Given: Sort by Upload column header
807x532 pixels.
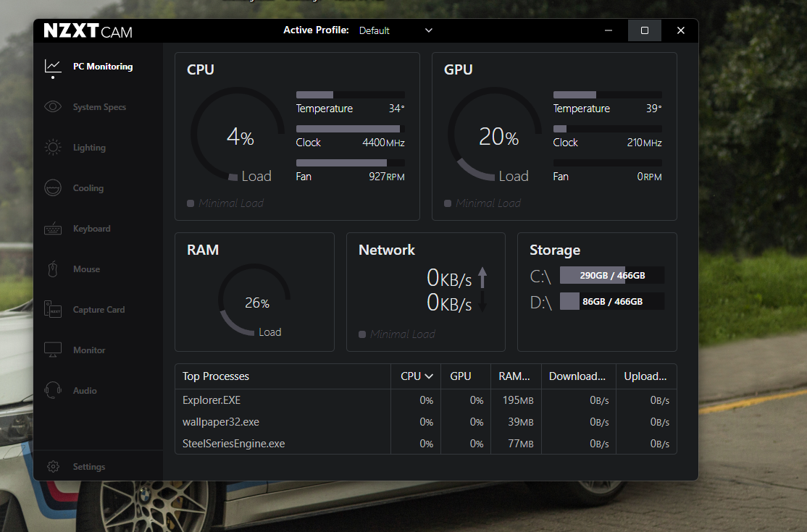Looking at the screenshot, I should pos(645,376).
